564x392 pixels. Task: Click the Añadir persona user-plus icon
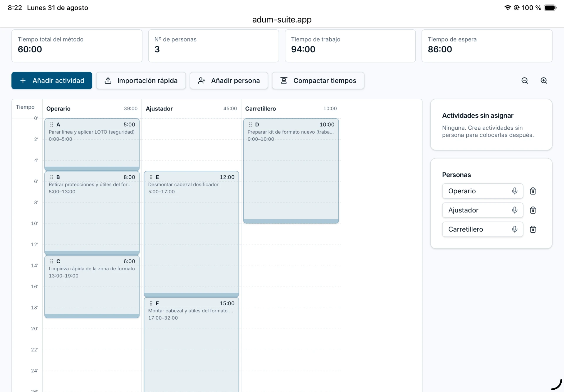point(202,81)
